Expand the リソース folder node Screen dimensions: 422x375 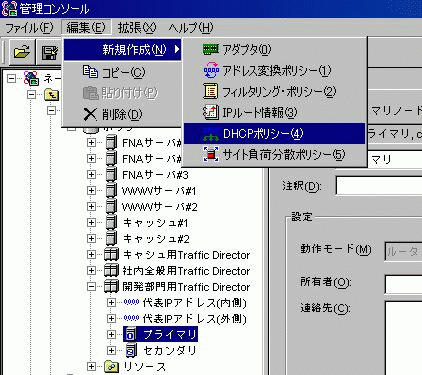91,367
